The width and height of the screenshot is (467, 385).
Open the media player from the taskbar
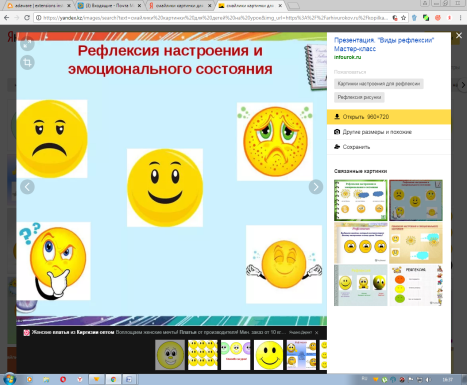point(29,379)
